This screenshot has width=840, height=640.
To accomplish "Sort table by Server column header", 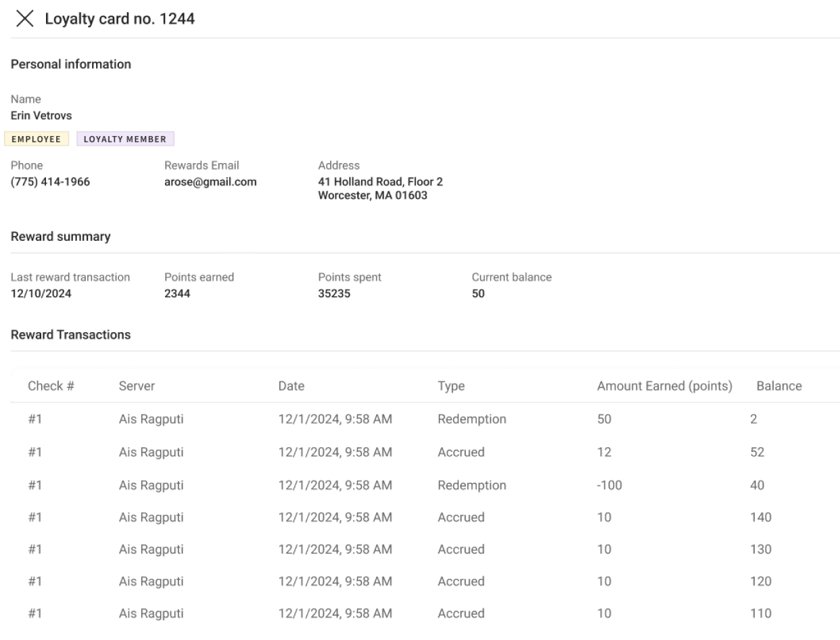I will tap(137, 386).
